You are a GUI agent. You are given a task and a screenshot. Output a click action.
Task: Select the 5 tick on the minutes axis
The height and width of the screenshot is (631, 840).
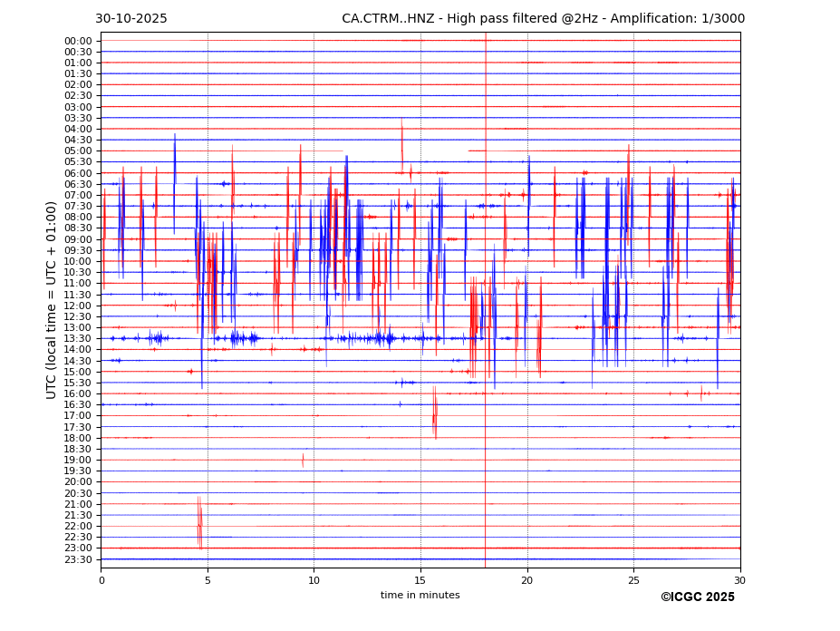tap(208, 580)
